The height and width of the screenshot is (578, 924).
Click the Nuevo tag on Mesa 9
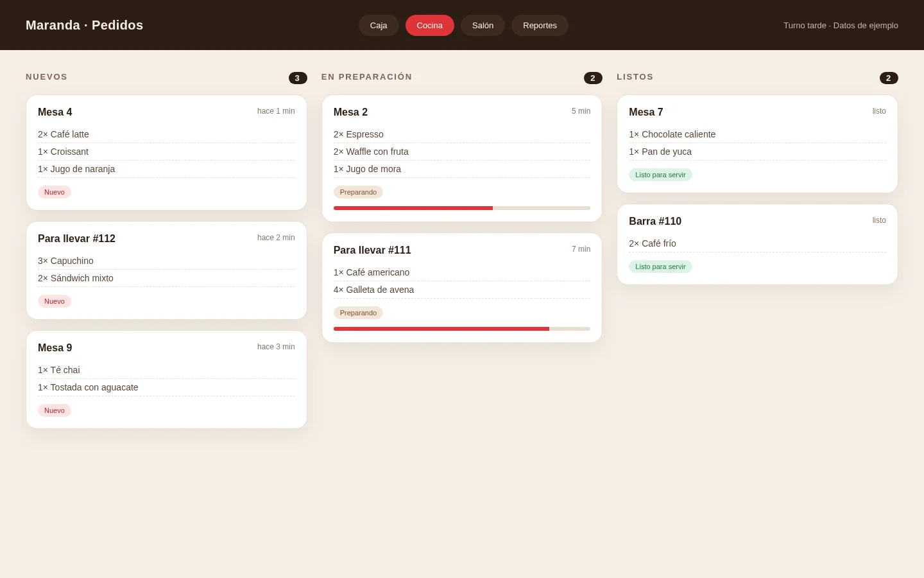[55, 410]
